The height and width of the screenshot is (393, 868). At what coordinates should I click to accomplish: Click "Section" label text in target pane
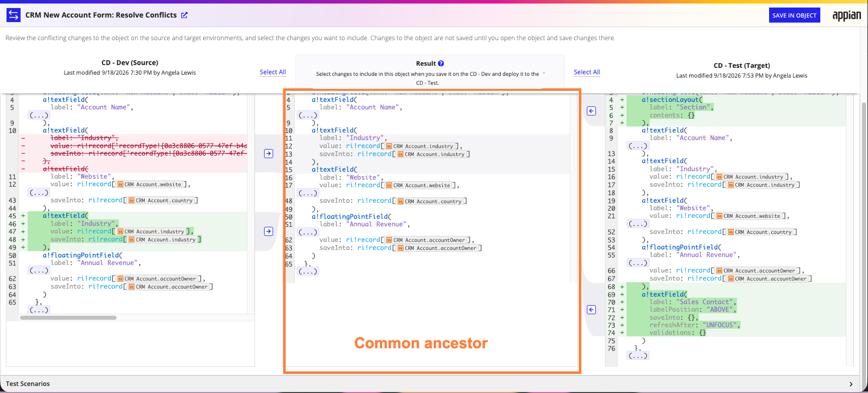click(x=693, y=107)
